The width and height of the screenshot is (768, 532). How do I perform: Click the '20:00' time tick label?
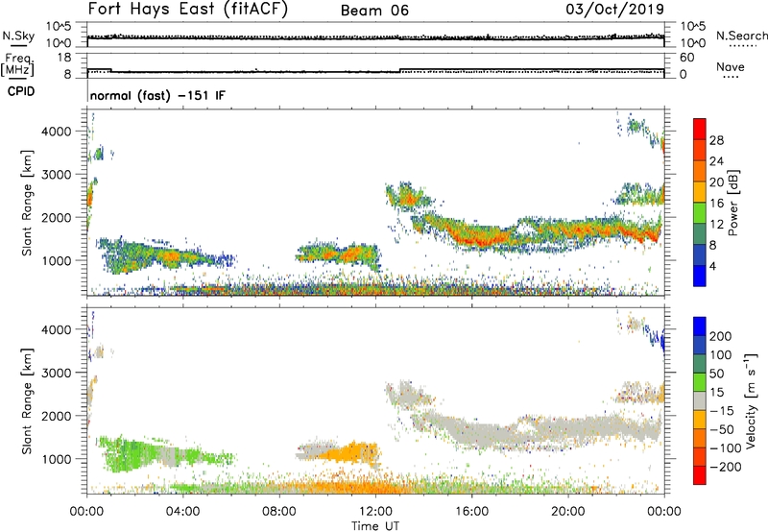567,512
